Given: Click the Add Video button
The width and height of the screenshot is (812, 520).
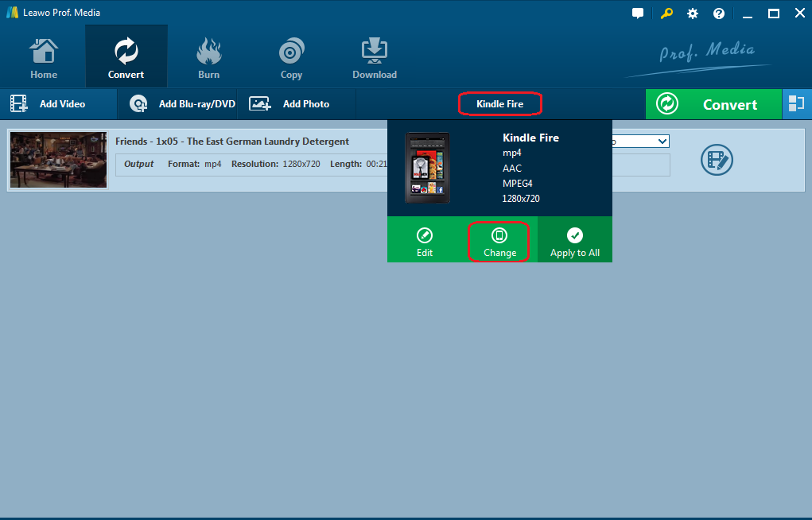Looking at the screenshot, I should click(x=49, y=104).
